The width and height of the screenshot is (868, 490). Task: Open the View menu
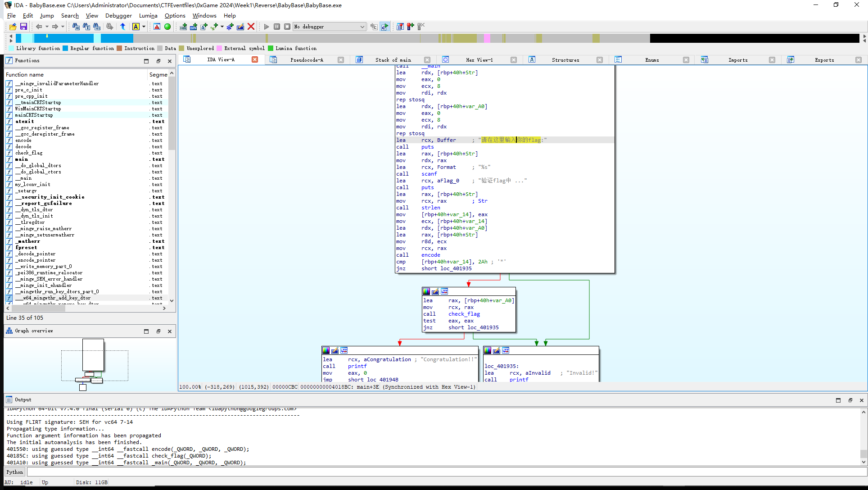tap(91, 15)
